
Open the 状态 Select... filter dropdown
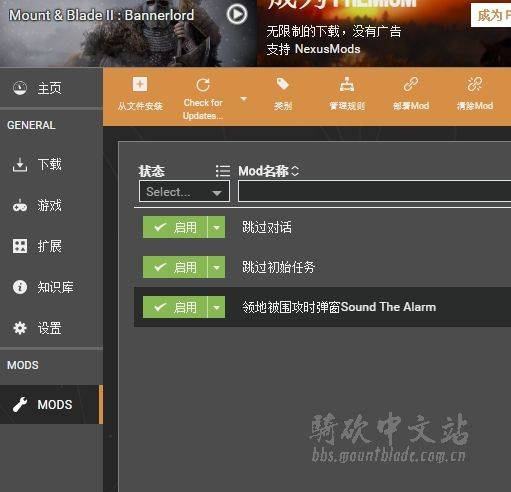184,191
